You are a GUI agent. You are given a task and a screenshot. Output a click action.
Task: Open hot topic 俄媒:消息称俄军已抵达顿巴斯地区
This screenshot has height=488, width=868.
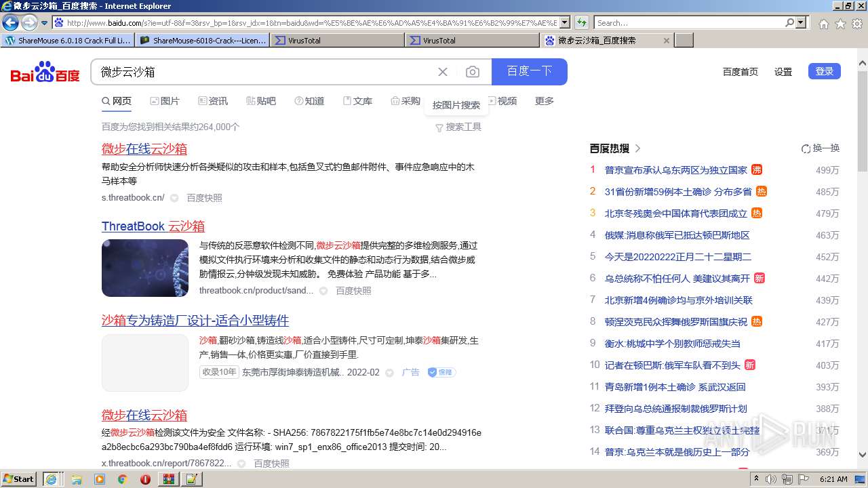[677, 235]
